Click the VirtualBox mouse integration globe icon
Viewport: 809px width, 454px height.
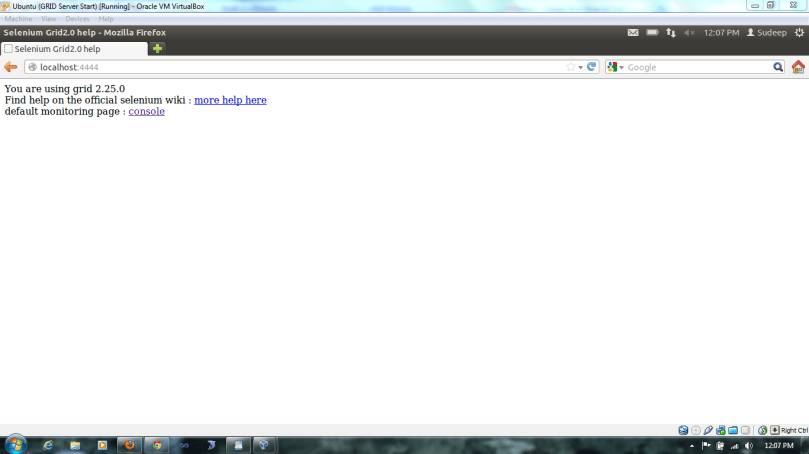762,430
